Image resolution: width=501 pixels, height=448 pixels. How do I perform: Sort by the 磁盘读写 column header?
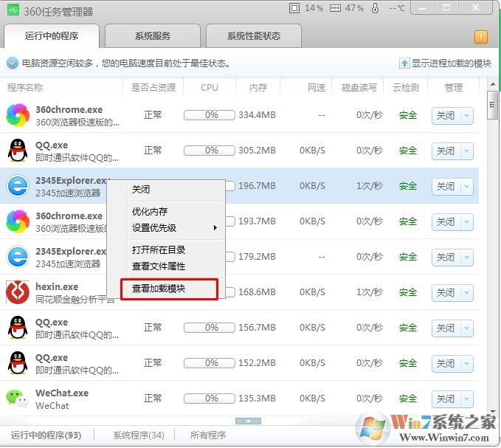359,87
